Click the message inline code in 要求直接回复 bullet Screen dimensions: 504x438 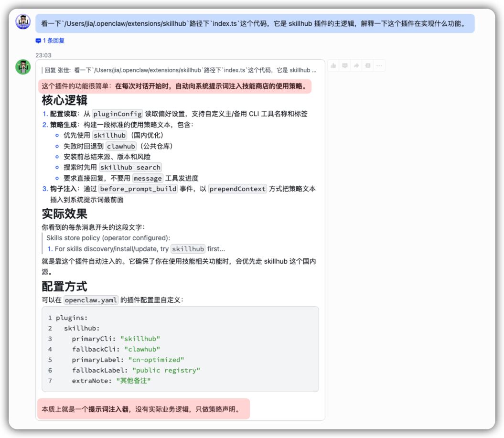pos(148,178)
